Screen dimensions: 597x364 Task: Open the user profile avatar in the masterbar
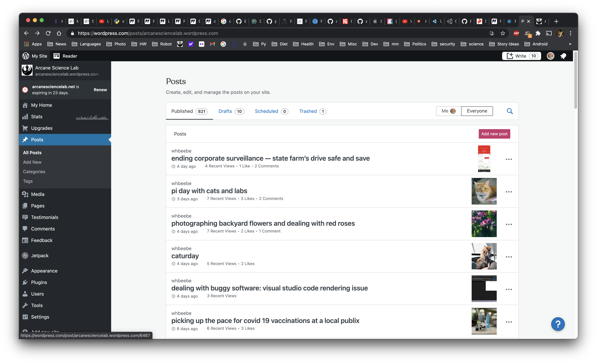pyautogui.click(x=550, y=56)
